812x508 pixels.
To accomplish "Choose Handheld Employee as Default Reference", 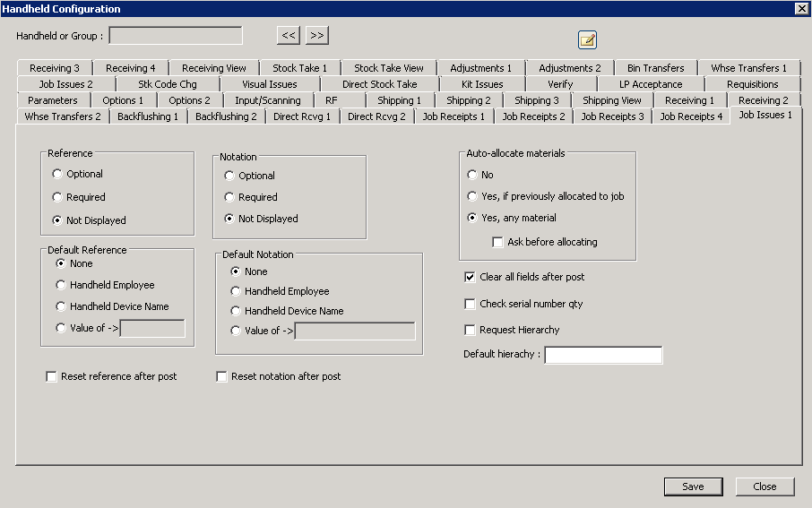I will [x=61, y=285].
